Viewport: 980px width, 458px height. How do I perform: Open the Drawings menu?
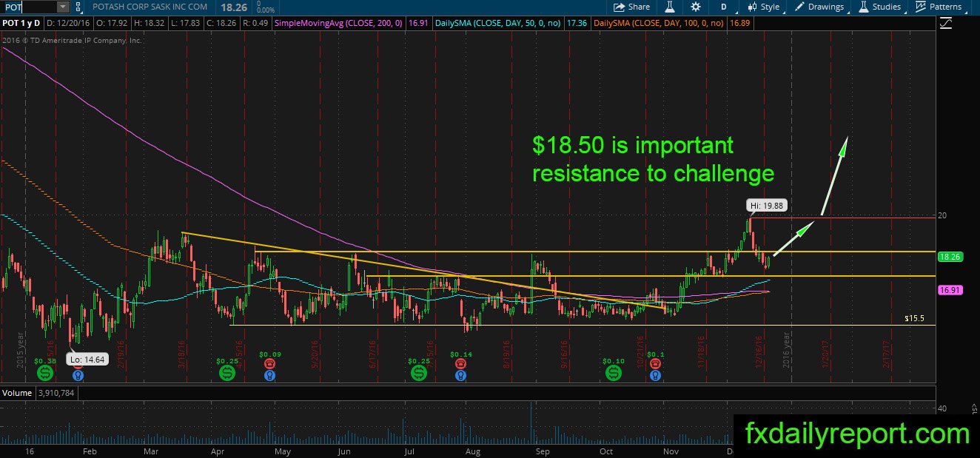[819, 7]
